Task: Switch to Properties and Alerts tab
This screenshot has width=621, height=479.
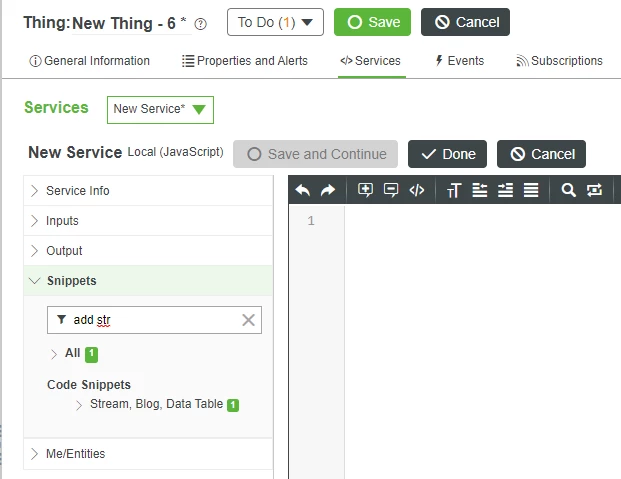Action: pos(245,61)
